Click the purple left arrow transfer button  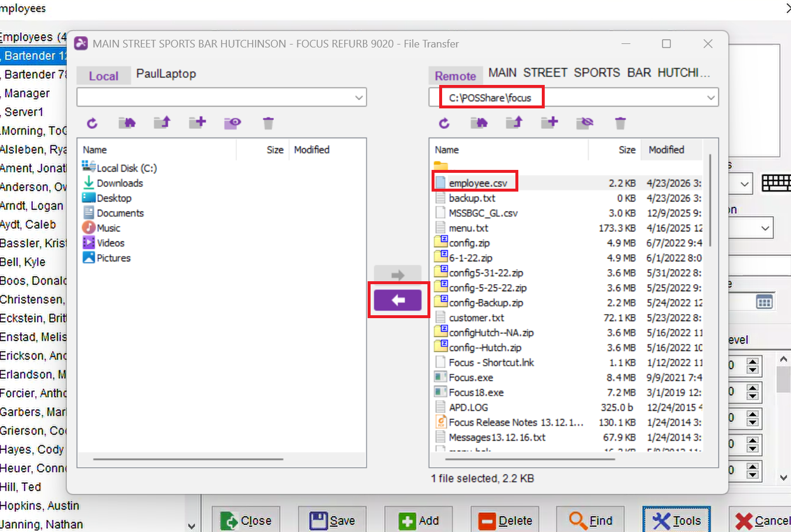tap(398, 301)
